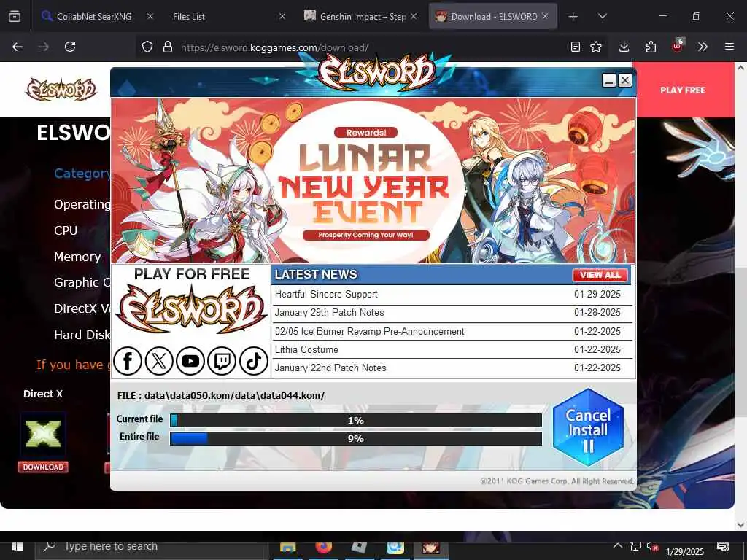Open January 29th Patch Notes news
747x560 pixels.
tap(452, 312)
